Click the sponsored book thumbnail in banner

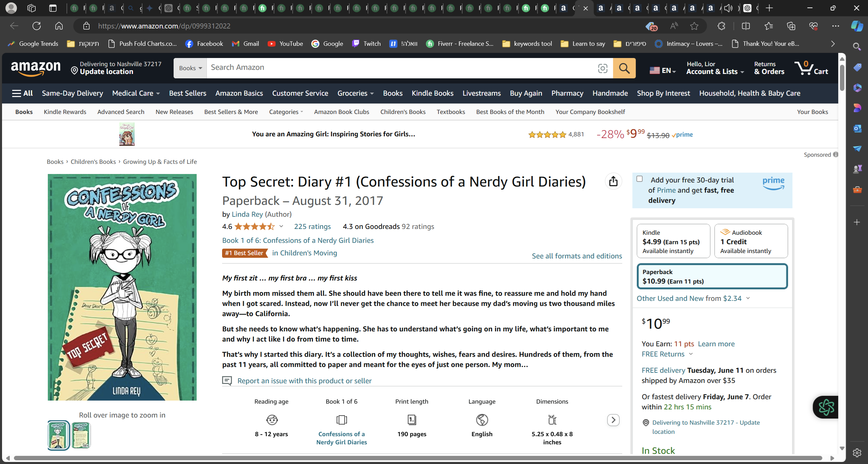pyautogui.click(x=127, y=134)
